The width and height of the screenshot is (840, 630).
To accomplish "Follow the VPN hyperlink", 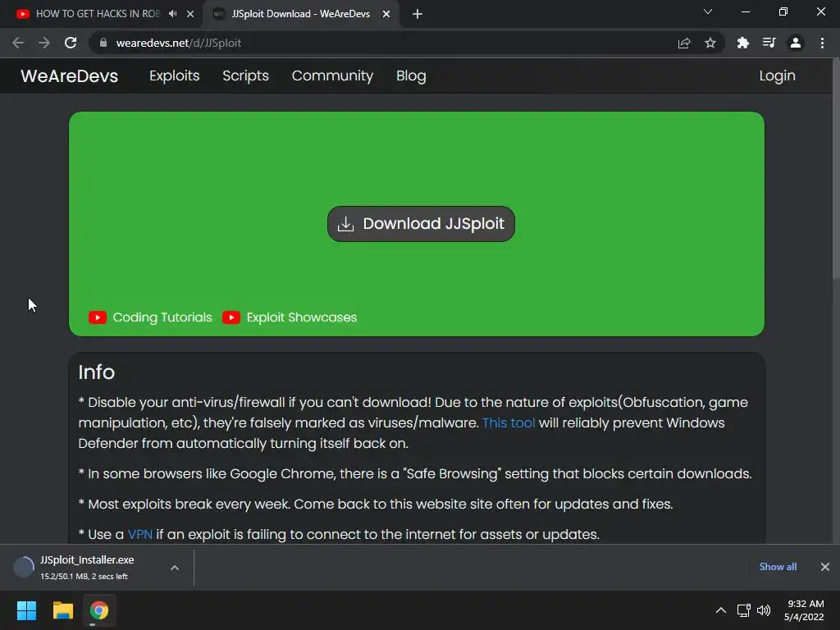I will [139, 535].
